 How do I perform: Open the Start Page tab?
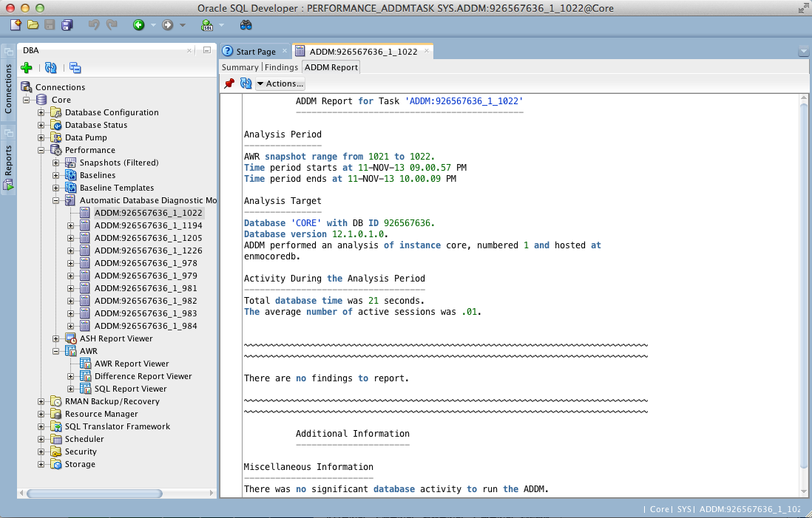pyautogui.click(x=255, y=52)
